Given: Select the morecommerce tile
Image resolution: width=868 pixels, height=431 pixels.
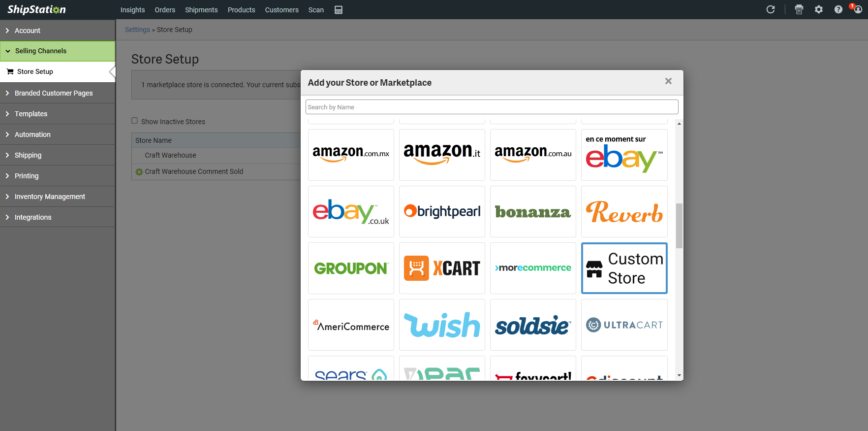Looking at the screenshot, I should (x=533, y=268).
